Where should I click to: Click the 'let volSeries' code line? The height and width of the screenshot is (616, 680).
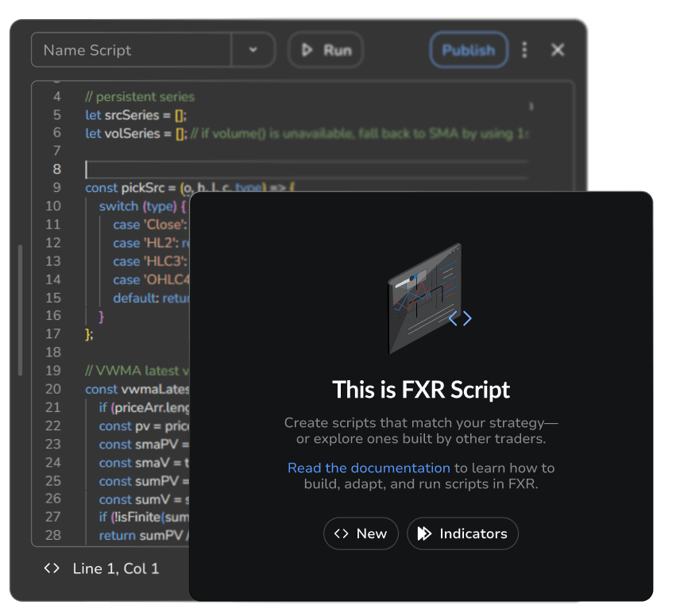coord(307,133)
